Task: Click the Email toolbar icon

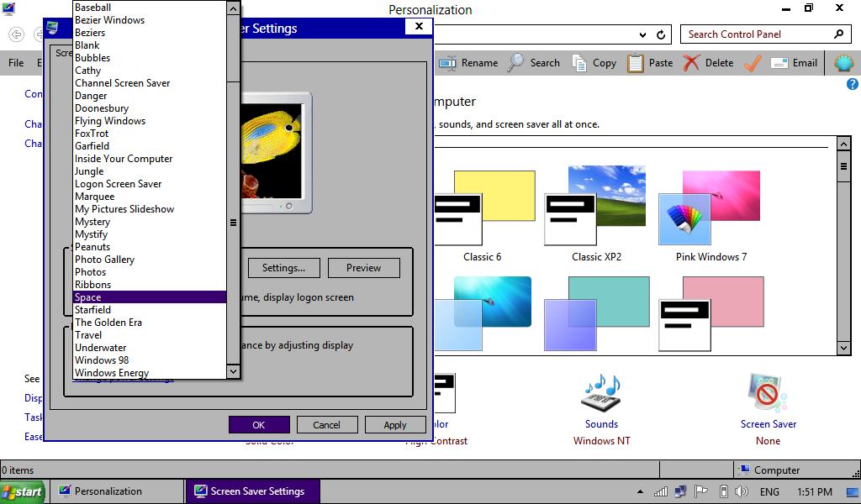Action: pos(779,63)
